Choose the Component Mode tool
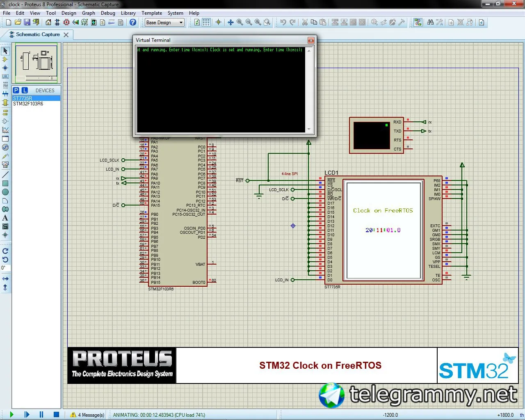The image size is (525, 420). click(5, 59)
